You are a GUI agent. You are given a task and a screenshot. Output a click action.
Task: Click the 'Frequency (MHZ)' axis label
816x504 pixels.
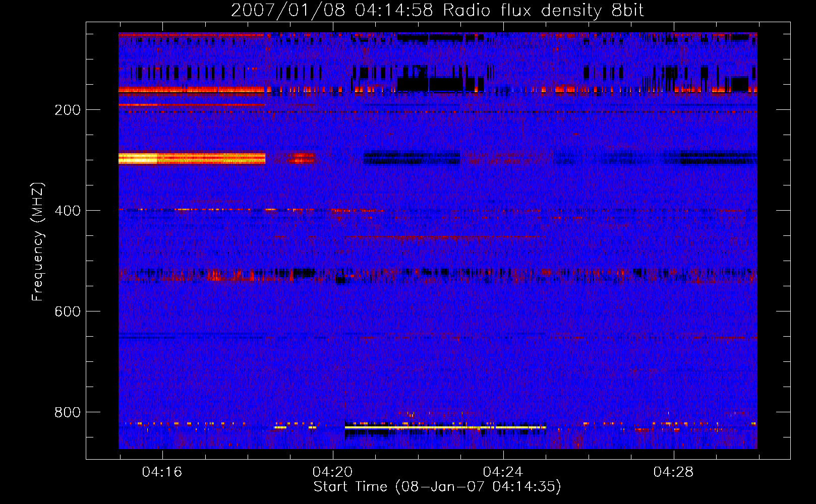click(x=38, y=241)
